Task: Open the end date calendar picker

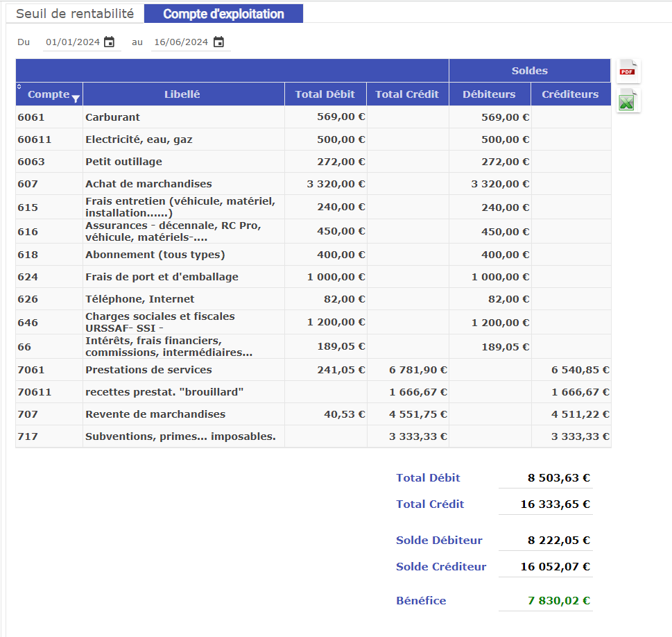Action: (x=218, y=42)
